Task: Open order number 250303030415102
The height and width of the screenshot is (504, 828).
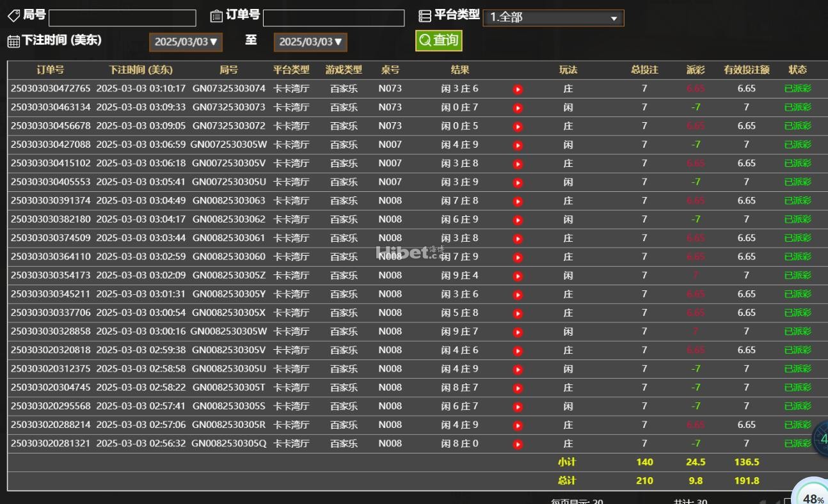Action: [51, 163]
